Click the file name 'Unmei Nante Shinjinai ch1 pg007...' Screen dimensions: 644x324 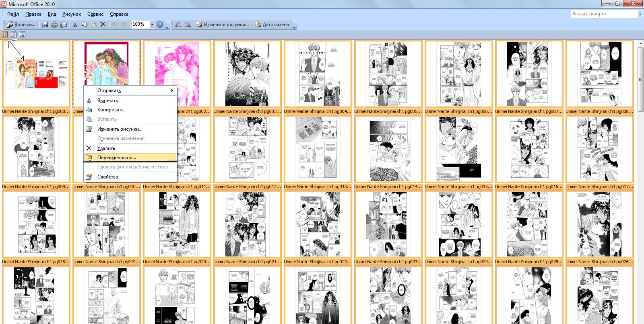pyautogui.click(x=529, y=111)
